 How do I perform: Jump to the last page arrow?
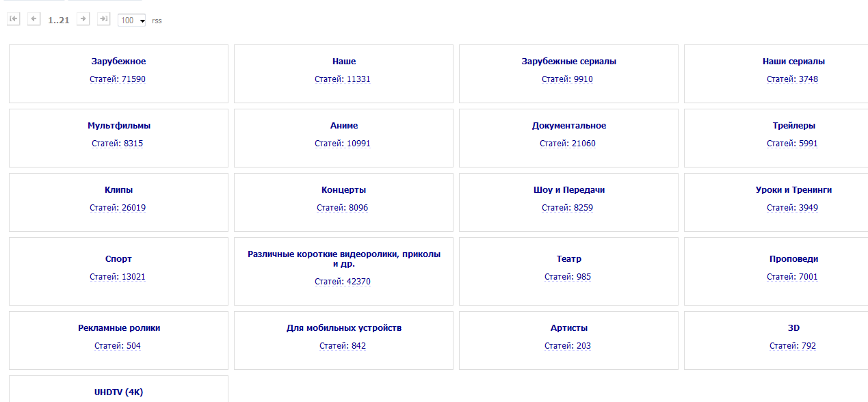(x=104, y=19)
